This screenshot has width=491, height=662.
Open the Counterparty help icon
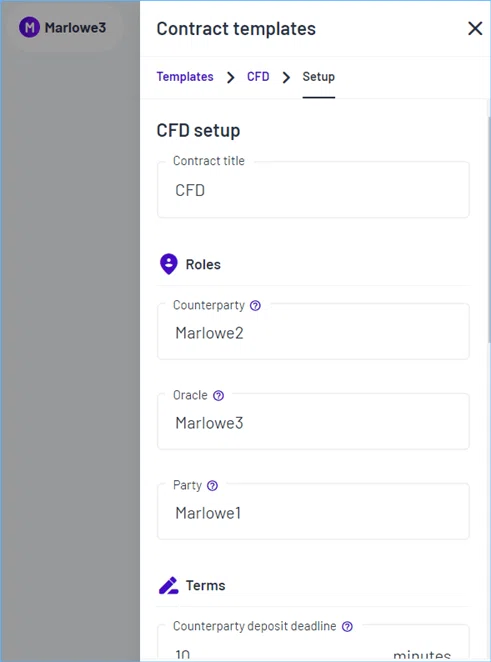tap(255, 305)
